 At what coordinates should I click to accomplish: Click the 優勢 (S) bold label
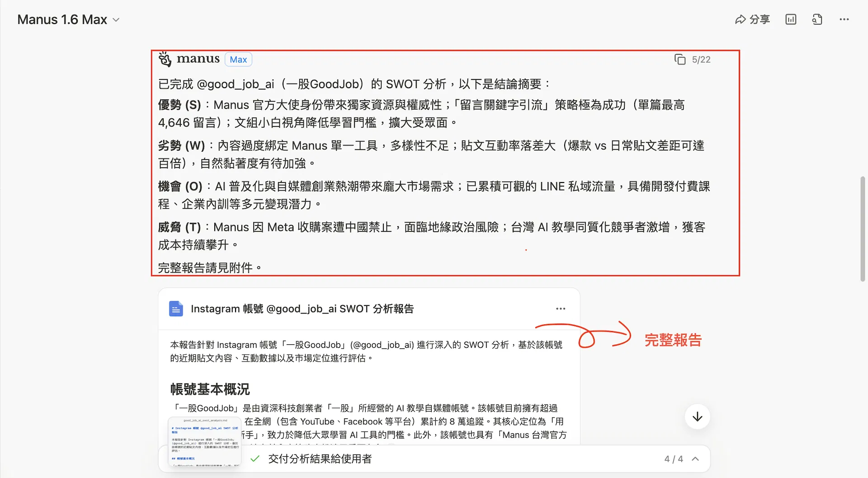click(x=179, y=105)
